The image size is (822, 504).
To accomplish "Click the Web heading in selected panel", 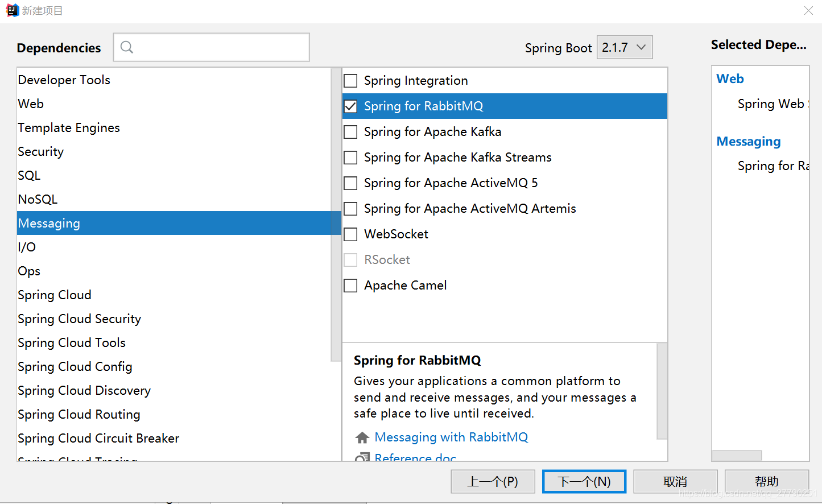I will pyautogui.click(x=730, y=79).
